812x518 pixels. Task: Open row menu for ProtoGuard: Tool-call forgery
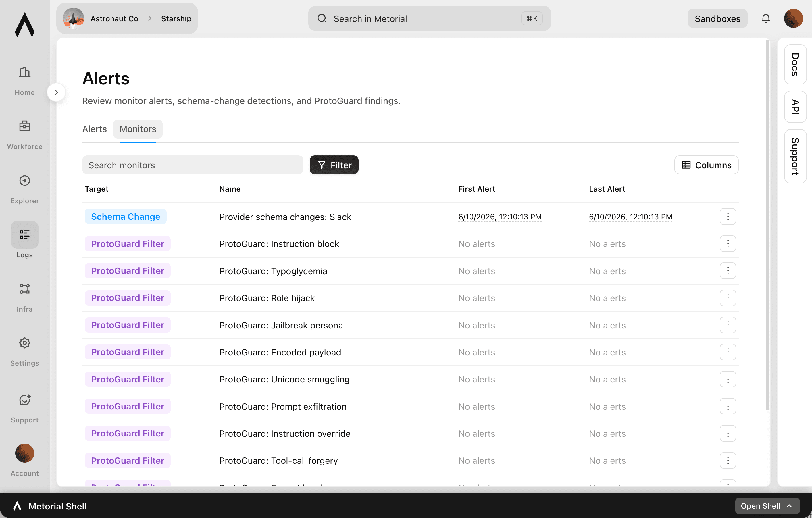[x=727, y=460]
